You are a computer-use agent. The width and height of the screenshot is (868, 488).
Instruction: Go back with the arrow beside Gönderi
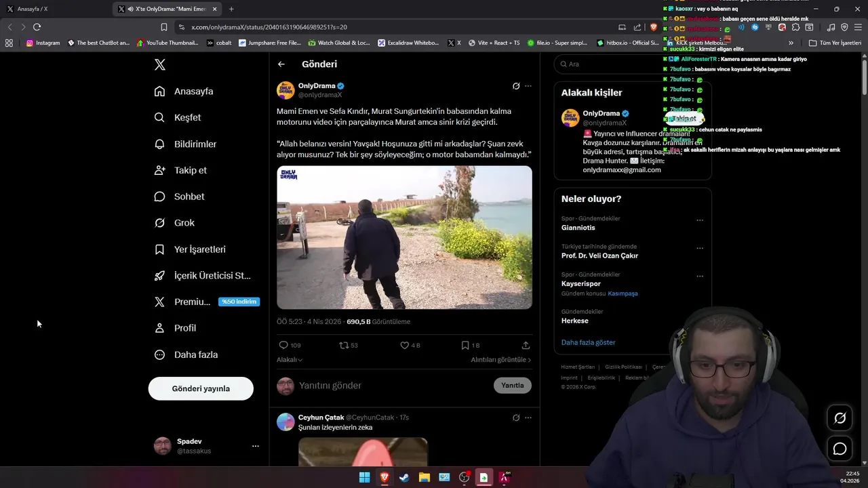(x=281, y=64)
